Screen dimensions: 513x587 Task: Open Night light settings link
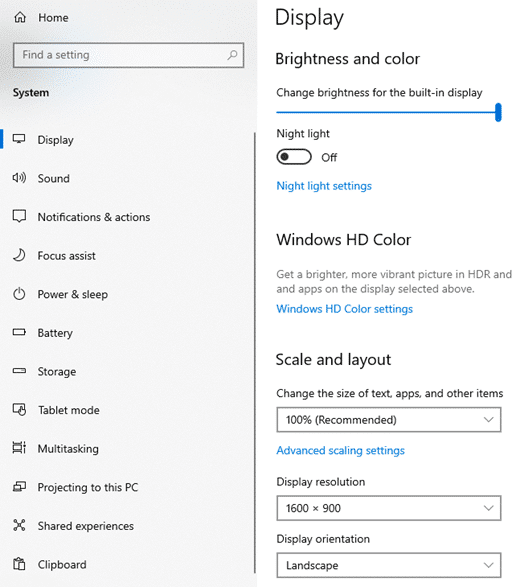click(x=324, y=186)
